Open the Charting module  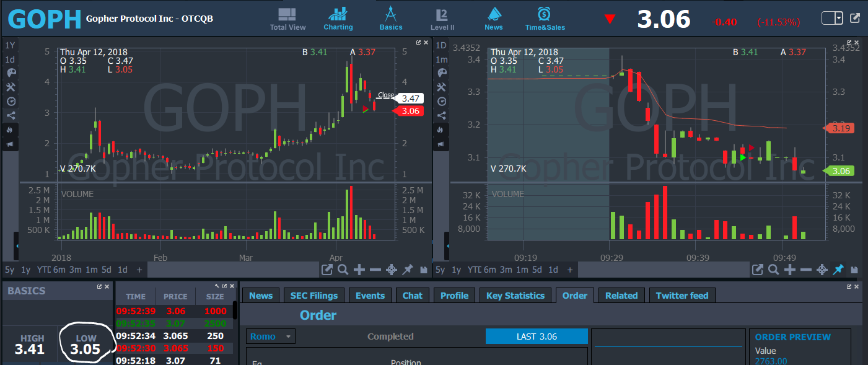(x=338, y=19)
